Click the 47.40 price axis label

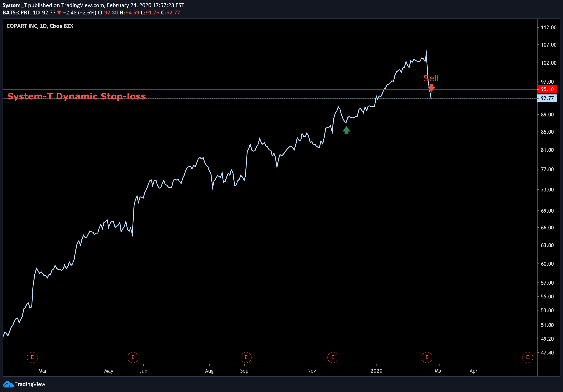547,353
